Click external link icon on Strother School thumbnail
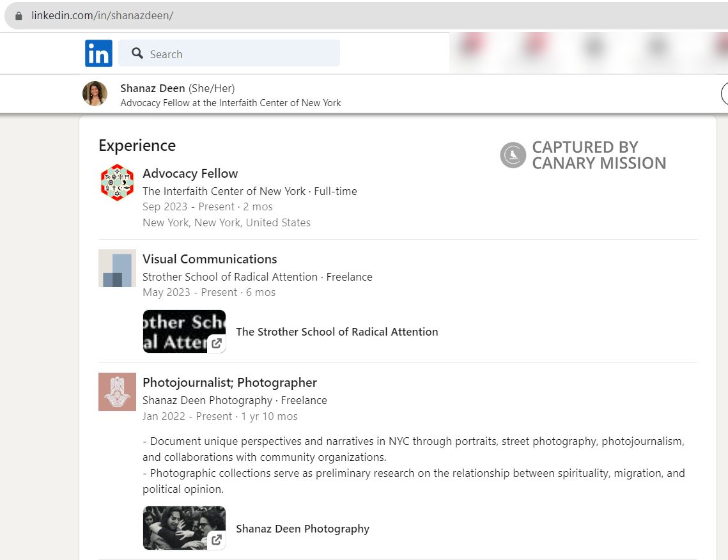The image size is (728, 560). 217,343
